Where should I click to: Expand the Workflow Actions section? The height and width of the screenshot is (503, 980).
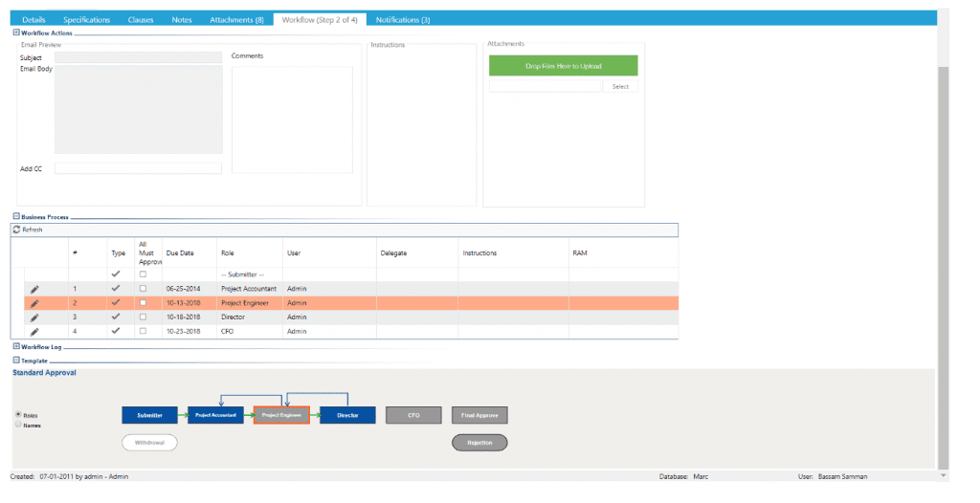click(x=16, y=33)
